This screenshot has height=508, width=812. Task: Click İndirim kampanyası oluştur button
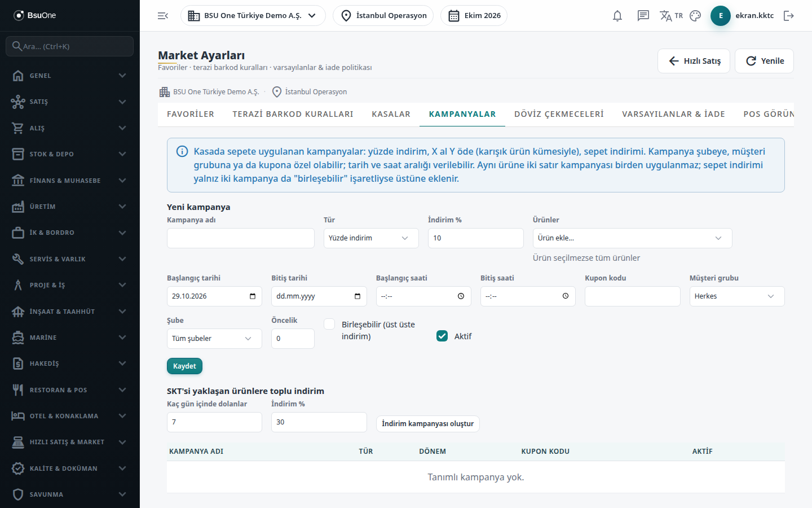tap(428, 424)
